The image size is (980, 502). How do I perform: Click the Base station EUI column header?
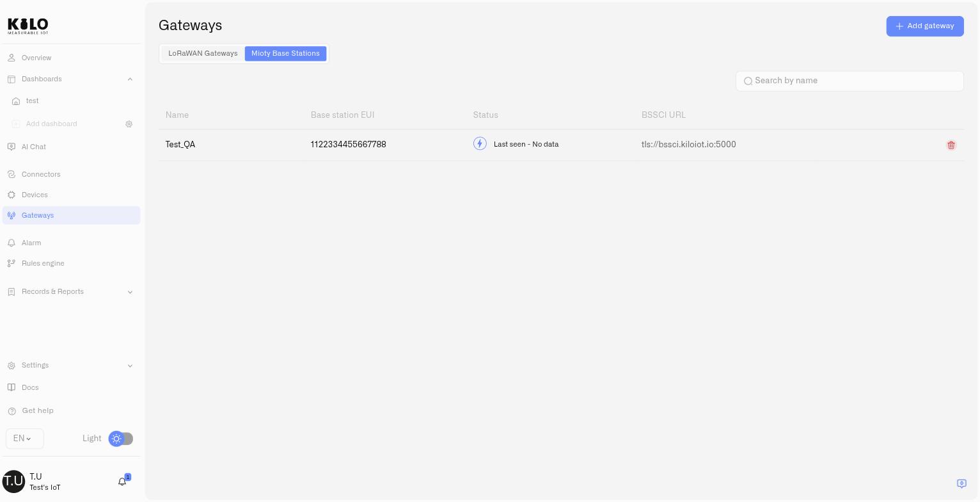click(x=342, y=115)
